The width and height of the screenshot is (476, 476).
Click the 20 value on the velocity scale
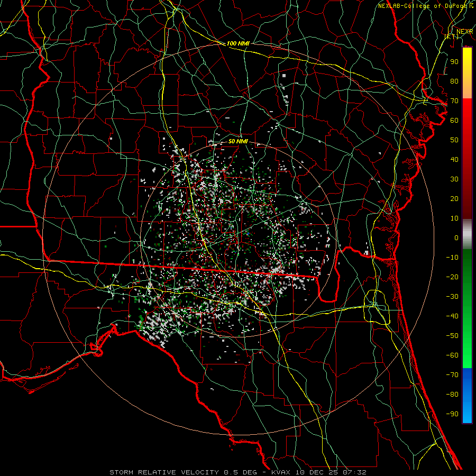coord(454,198)
